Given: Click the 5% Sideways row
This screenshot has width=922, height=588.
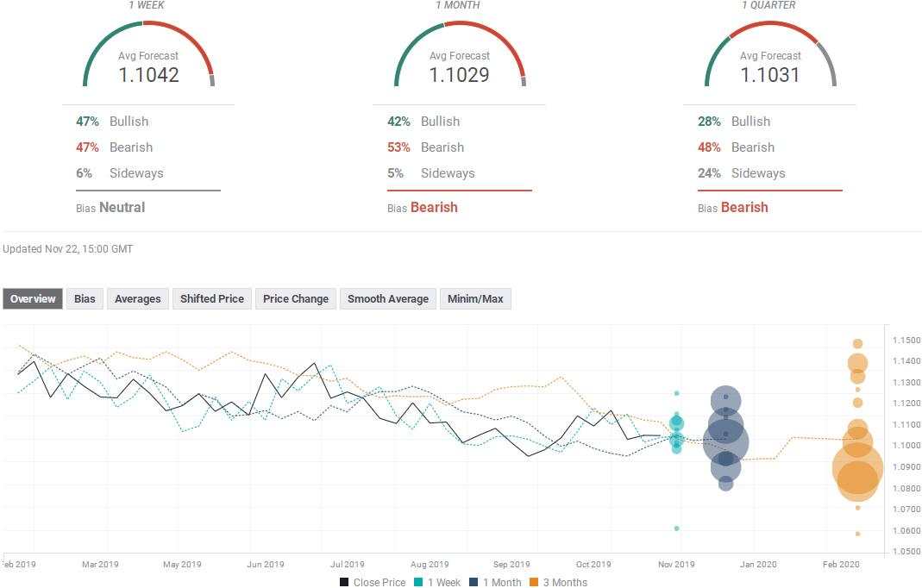Looking at the screenshot, I should coord(431,173).
